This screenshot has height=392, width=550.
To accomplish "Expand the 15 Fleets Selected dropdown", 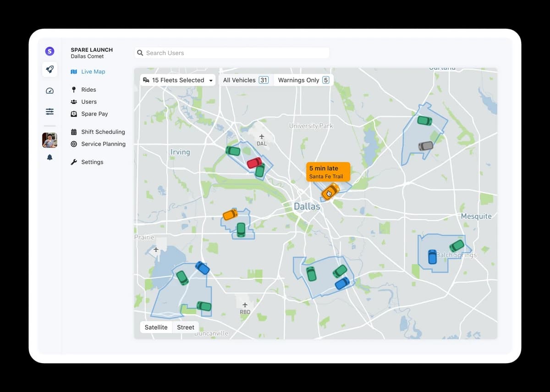I will point(178,80).
